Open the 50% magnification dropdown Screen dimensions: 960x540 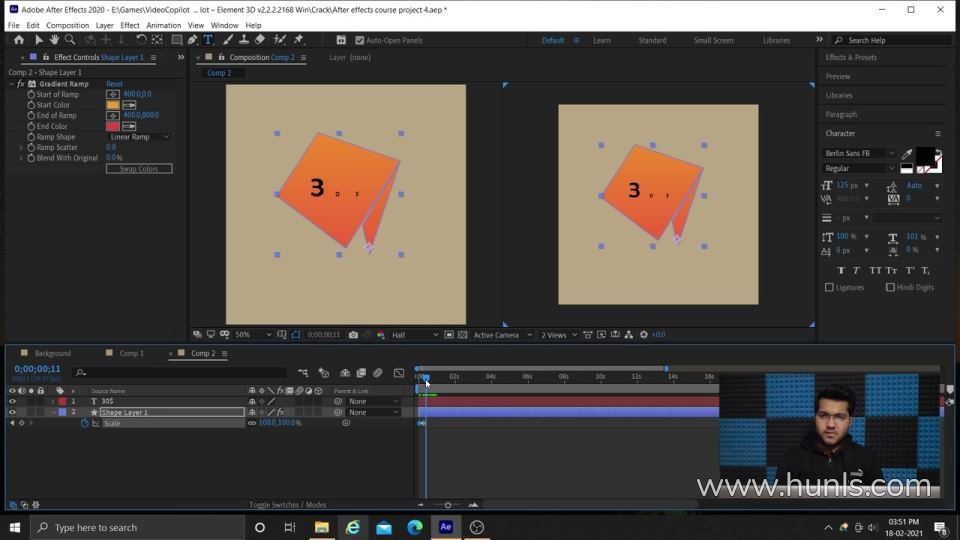253,335
